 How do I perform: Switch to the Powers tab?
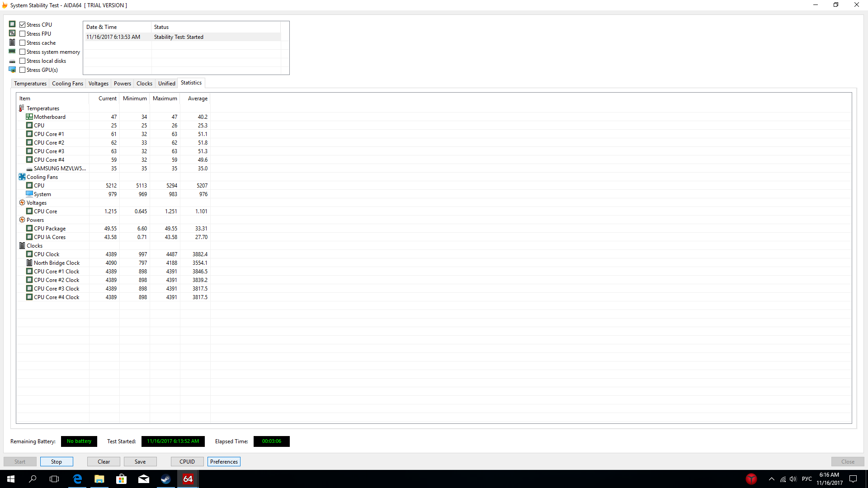(122, 84)
